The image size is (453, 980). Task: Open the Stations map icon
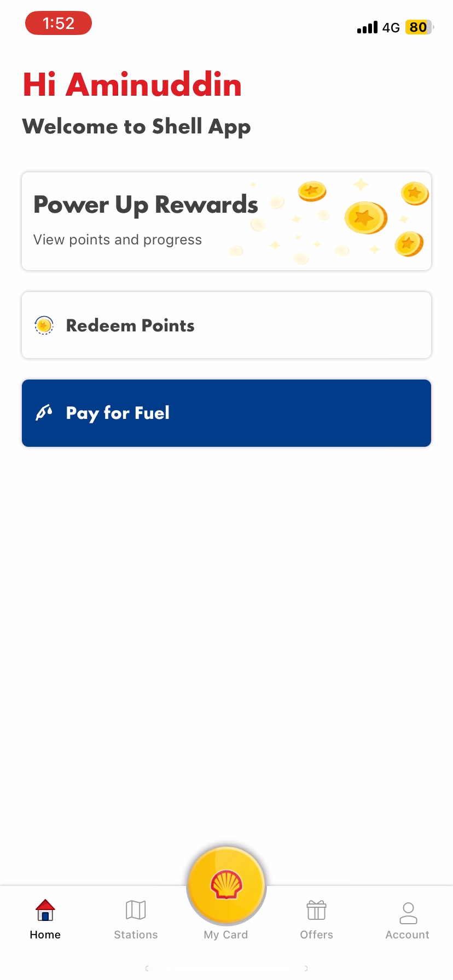tap(136, 910)
